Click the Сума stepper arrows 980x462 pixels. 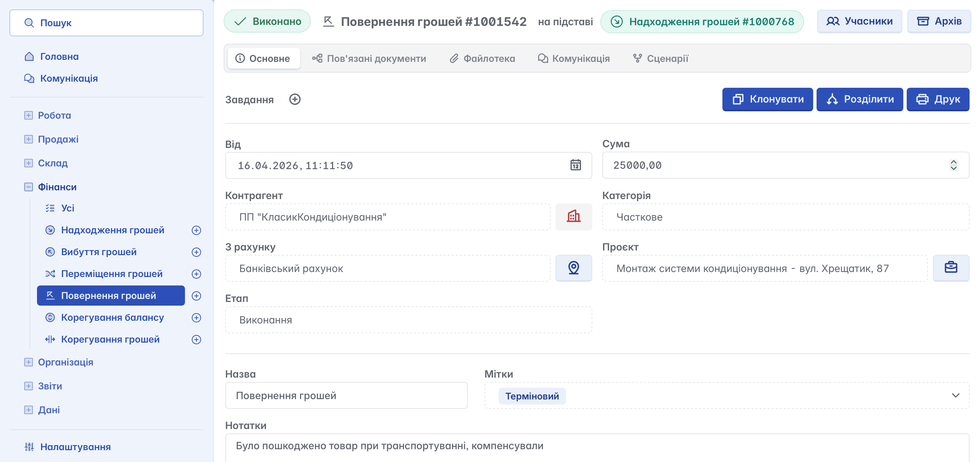point(953,165)
